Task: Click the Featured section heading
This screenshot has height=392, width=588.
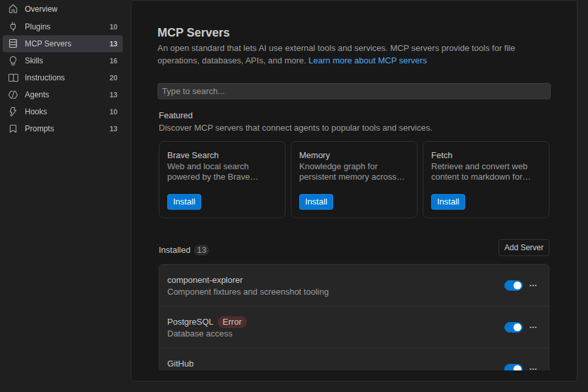Action: click(x=176, y=116)
